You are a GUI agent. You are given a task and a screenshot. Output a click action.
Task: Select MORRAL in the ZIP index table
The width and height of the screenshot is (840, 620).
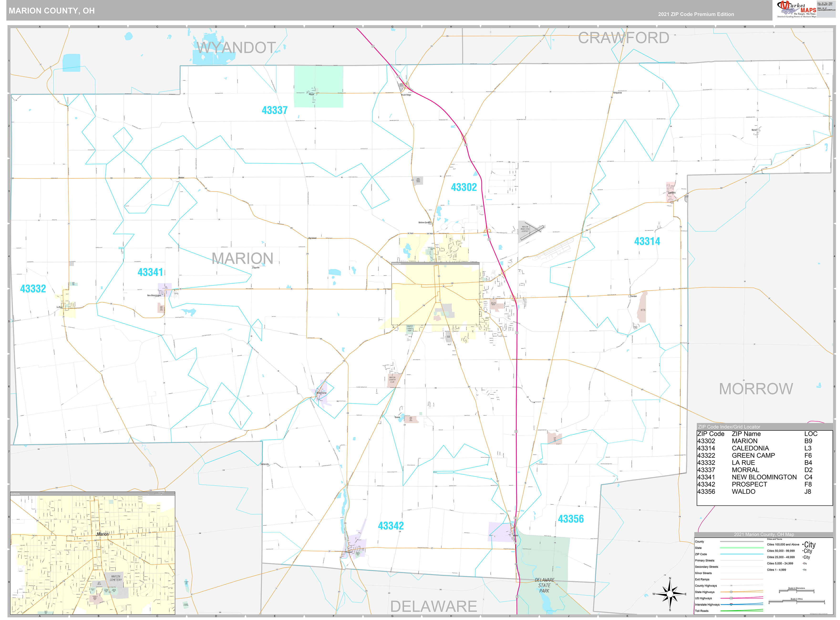745,470
